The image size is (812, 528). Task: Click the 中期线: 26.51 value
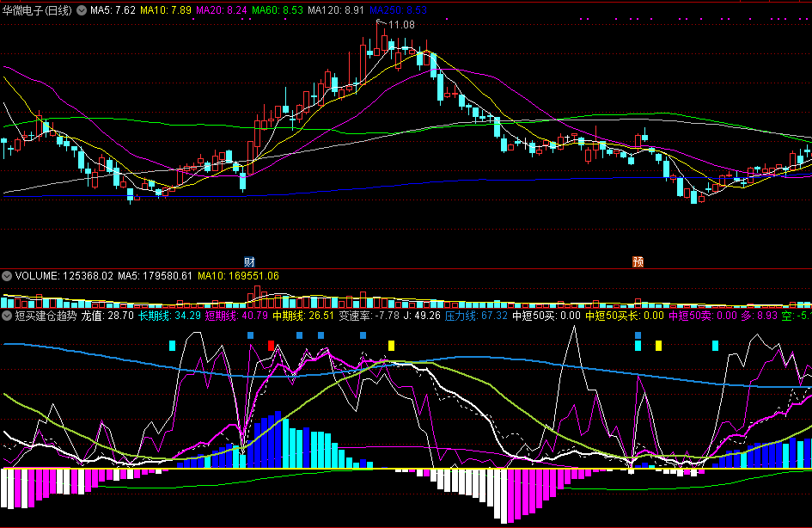click(303, 316)
